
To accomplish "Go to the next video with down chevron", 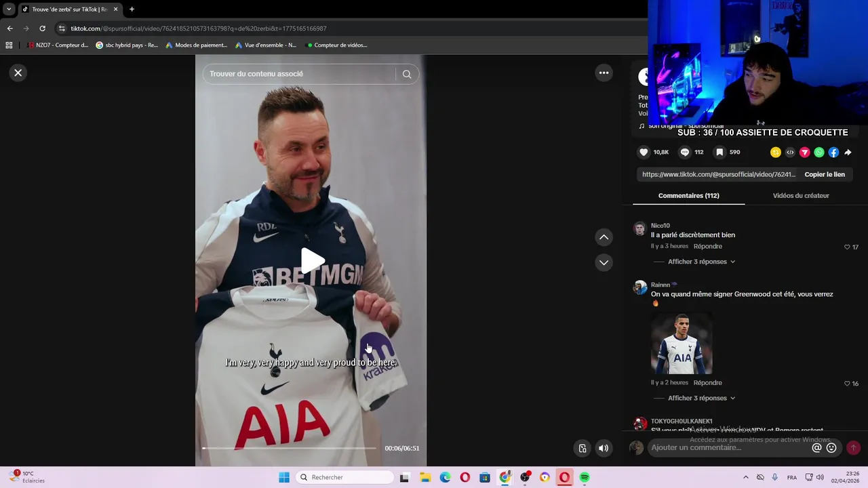I will click(604, 262).
